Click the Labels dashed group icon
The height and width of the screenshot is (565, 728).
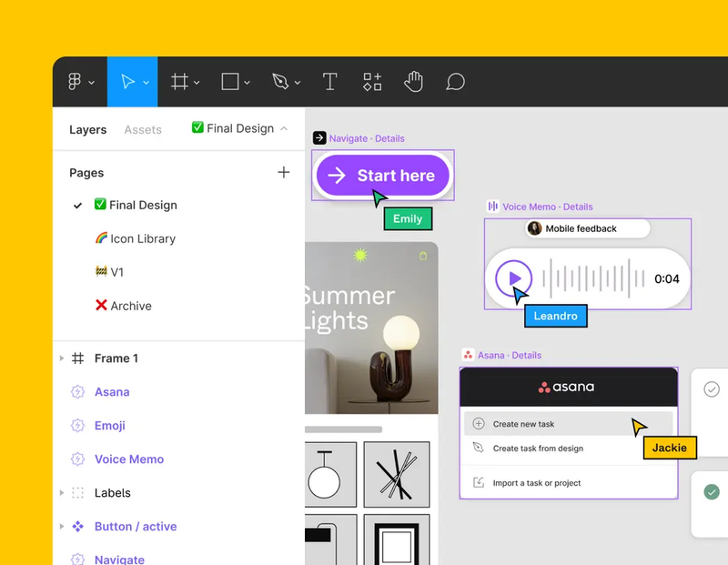pyautogui.click(x=77, y=492)
